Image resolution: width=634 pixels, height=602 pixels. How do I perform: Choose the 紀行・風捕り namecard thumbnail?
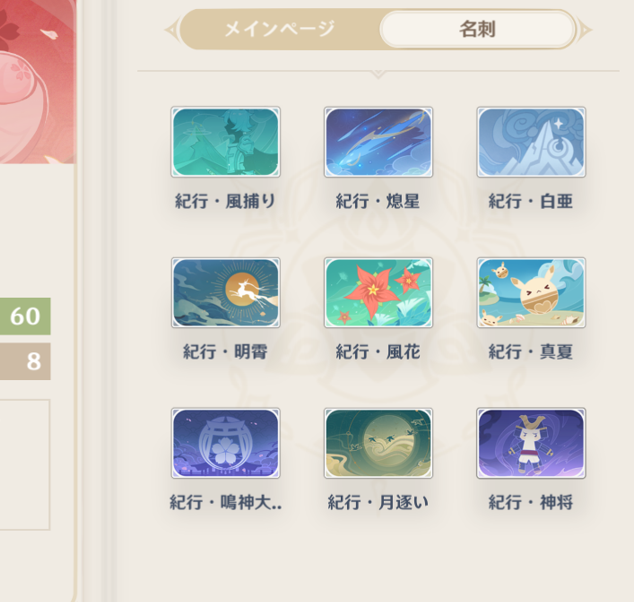[226, 142]
